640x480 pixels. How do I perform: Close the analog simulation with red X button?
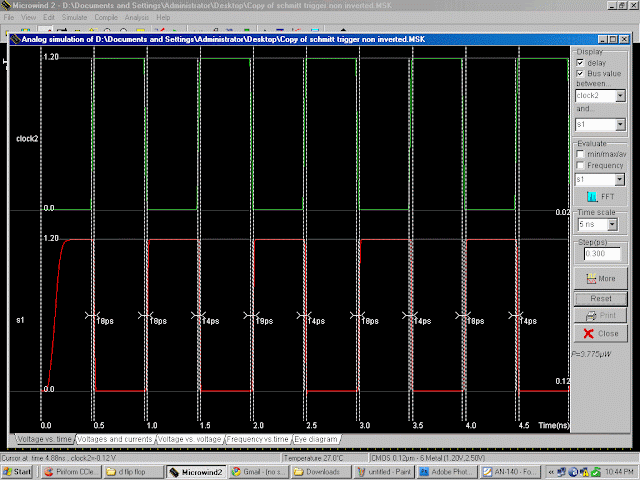(600, 333)
